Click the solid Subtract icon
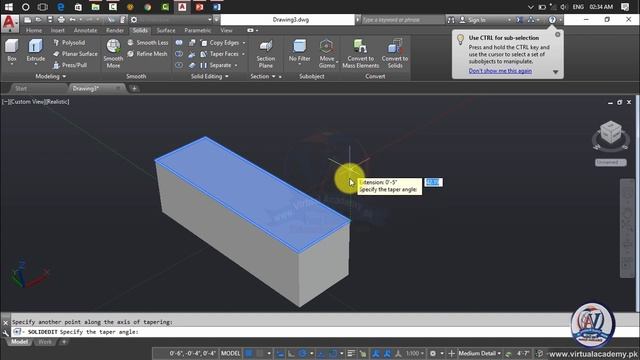Image resolution: width=640 pixels, height=360 pixels. (179, 54)
